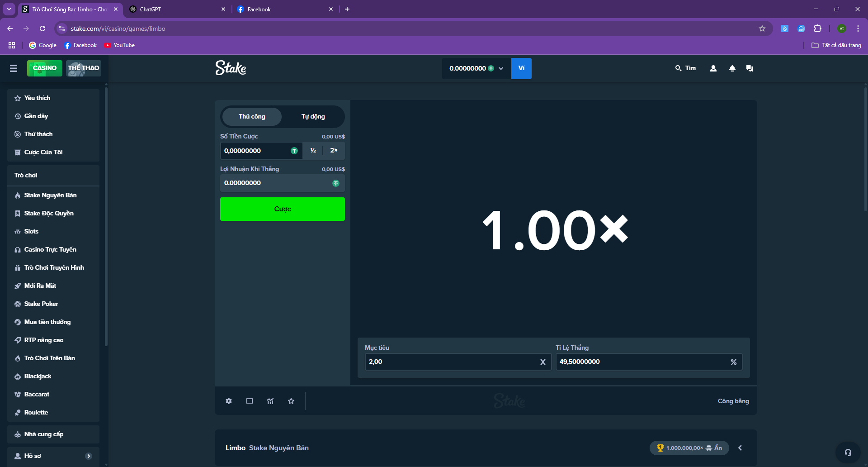Open support headset icon
Image resolution: width=868 pixels, height=467 pixels.
pyautogui.click(x=848, y=453)
